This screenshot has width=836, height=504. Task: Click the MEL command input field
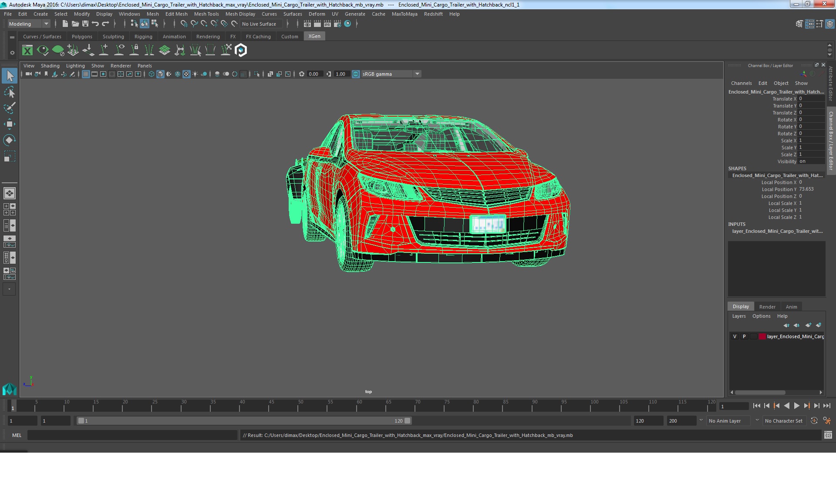132,435
